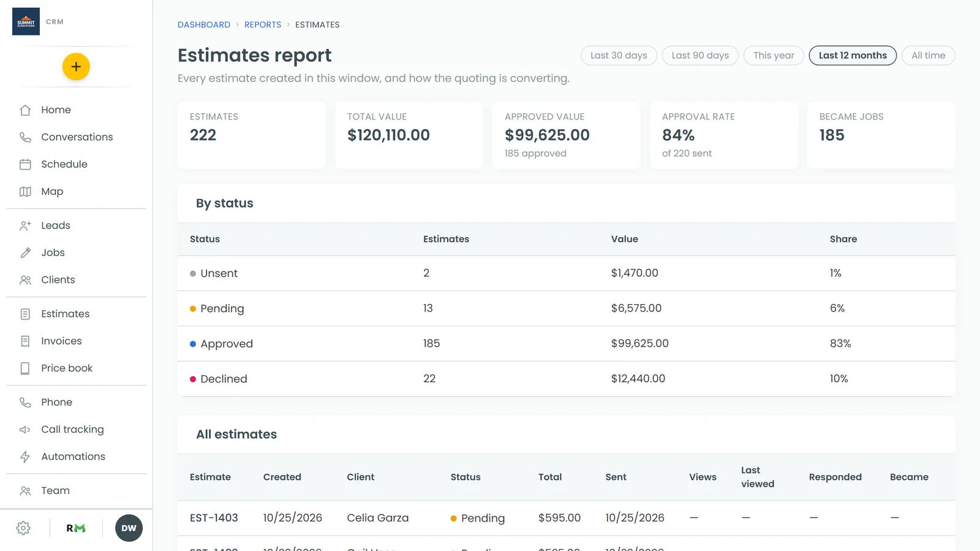Click the Declined status row label
The image size is (980, 551).
tap(224, 379)
